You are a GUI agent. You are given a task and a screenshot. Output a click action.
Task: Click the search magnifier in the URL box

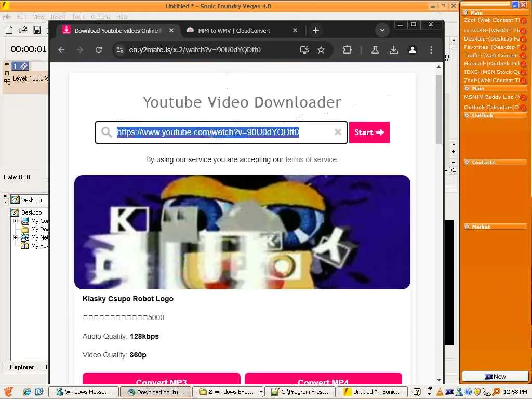107,132
